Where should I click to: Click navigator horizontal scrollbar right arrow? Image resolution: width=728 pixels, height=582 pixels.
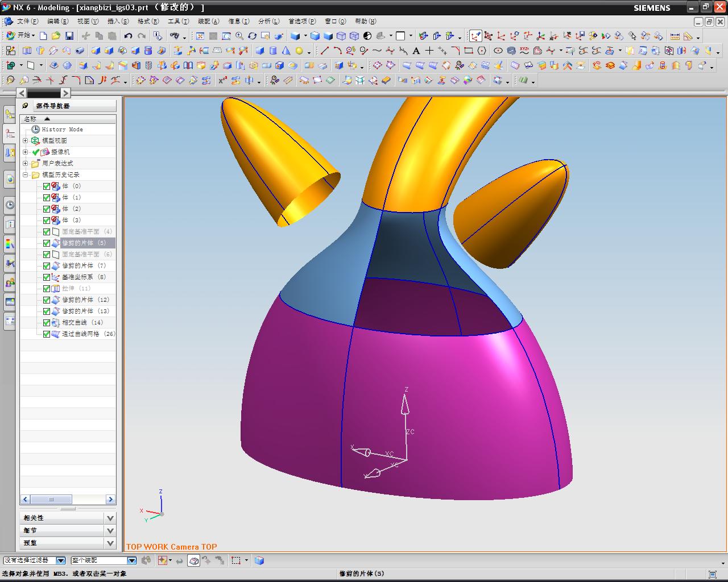coord(110,500)
